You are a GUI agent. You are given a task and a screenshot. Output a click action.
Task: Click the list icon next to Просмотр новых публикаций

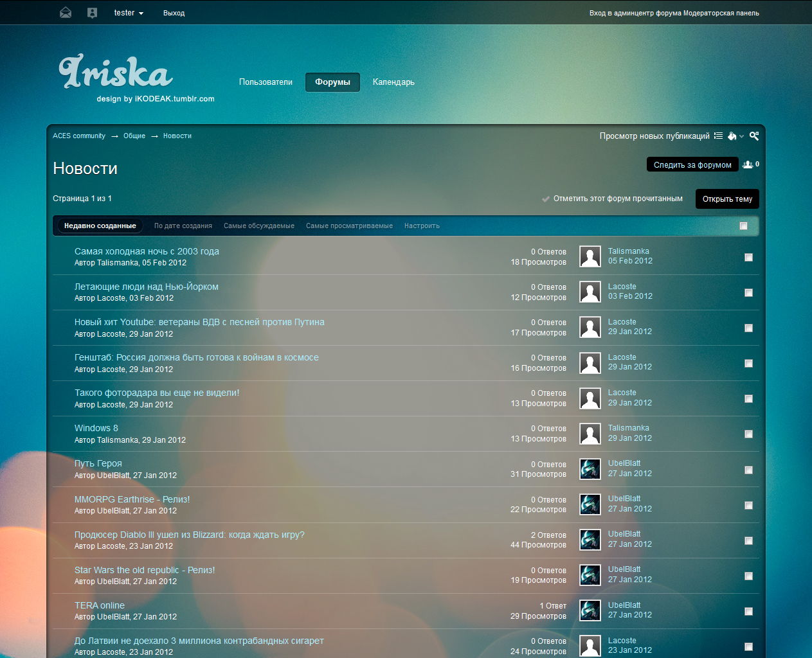tap(718, 136)
